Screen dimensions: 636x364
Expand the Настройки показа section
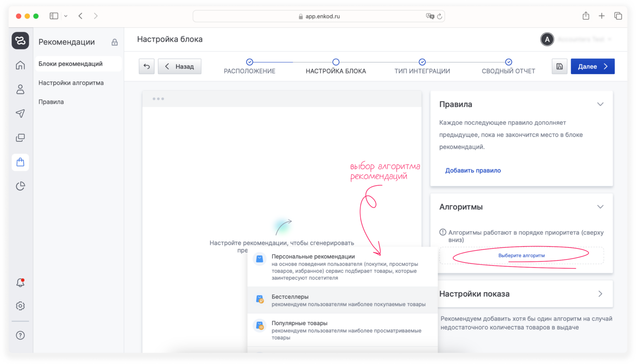600,294
